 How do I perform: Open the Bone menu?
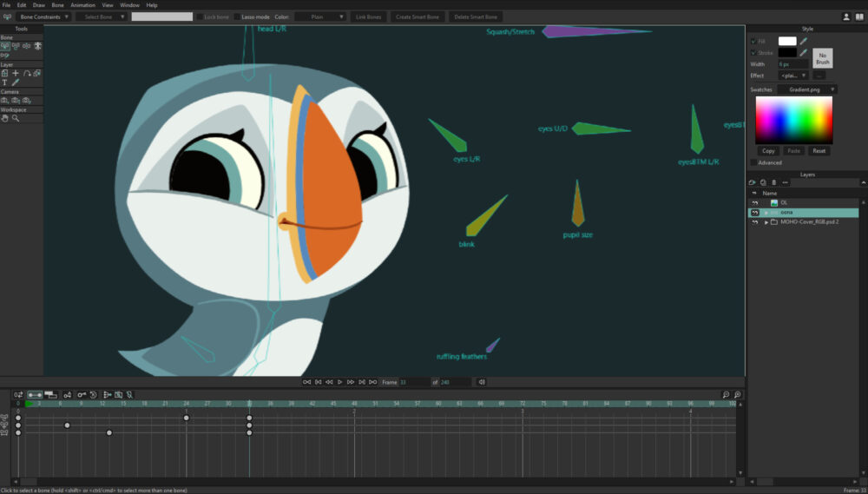[57, 5]
